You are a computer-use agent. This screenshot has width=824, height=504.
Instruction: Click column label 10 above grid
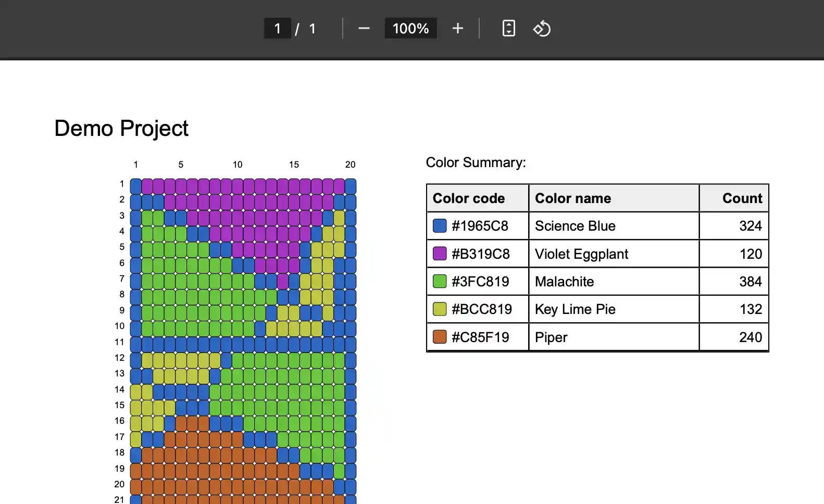click(238, 165)
